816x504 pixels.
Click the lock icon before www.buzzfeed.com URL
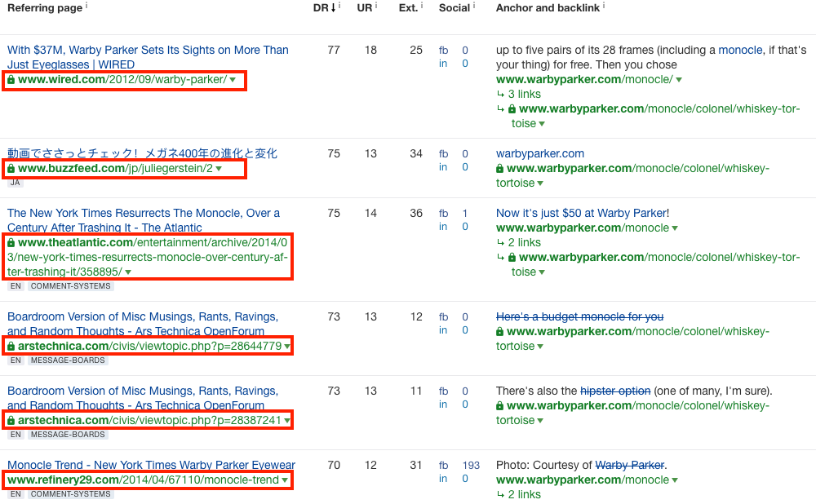point(11,169)
